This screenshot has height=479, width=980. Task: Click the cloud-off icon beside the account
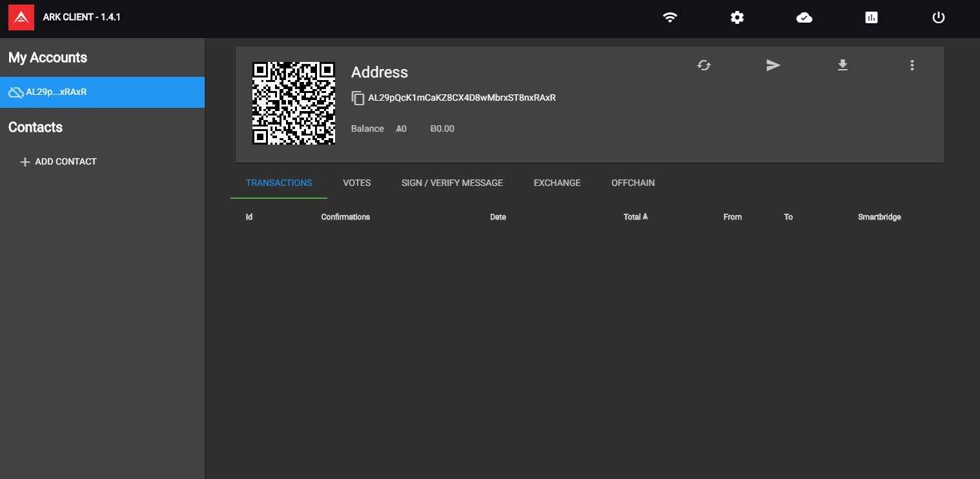click(x=15, y=92)
